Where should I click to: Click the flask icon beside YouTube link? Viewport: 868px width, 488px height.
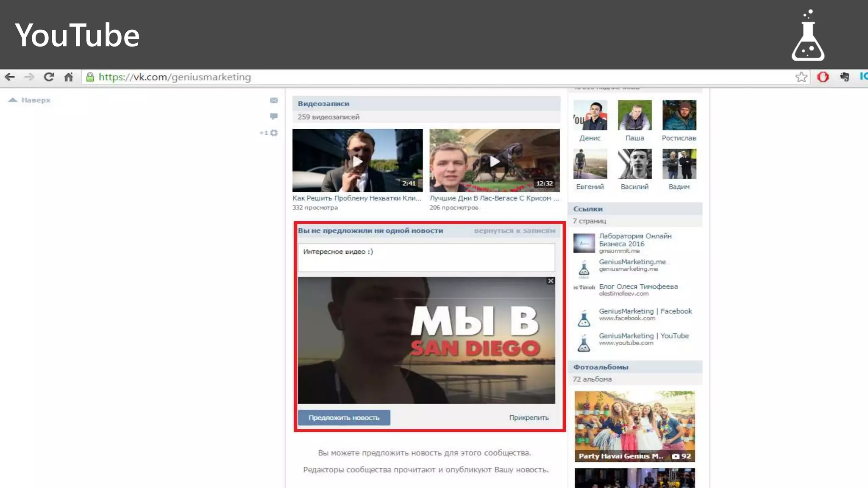pos(584,342)
